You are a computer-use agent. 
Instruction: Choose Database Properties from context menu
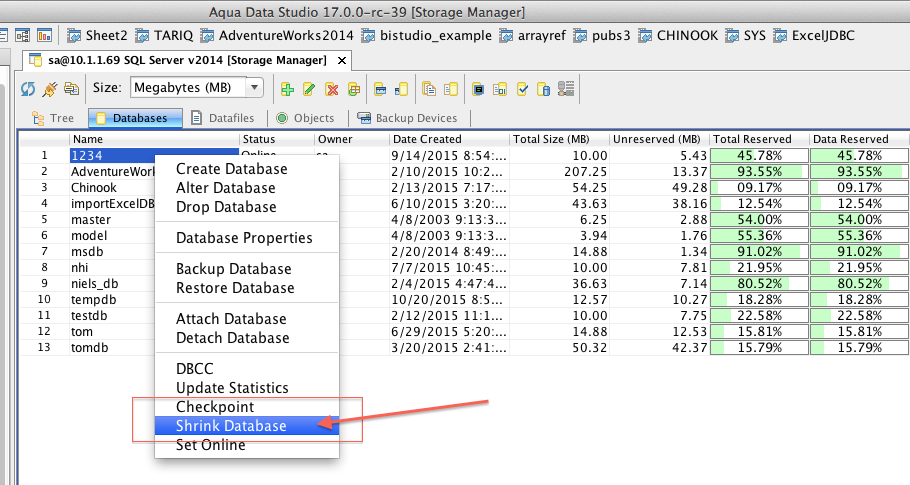pos(247,238)
